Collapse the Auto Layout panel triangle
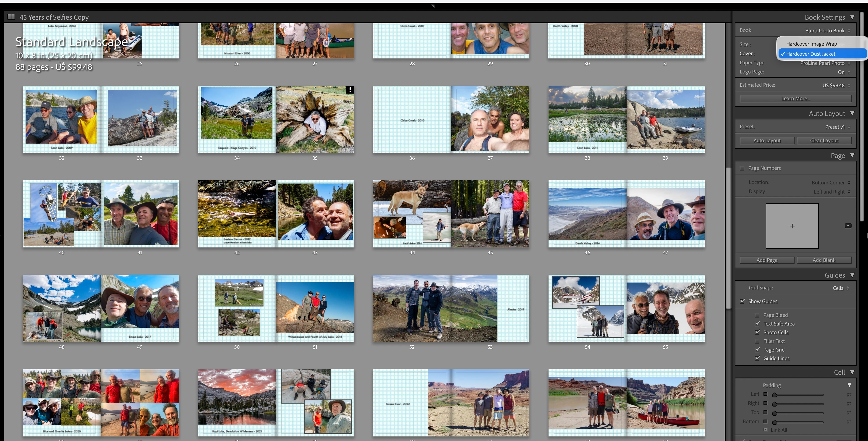The width and height of the screenshot is (868, 441). tap(852, 114)
